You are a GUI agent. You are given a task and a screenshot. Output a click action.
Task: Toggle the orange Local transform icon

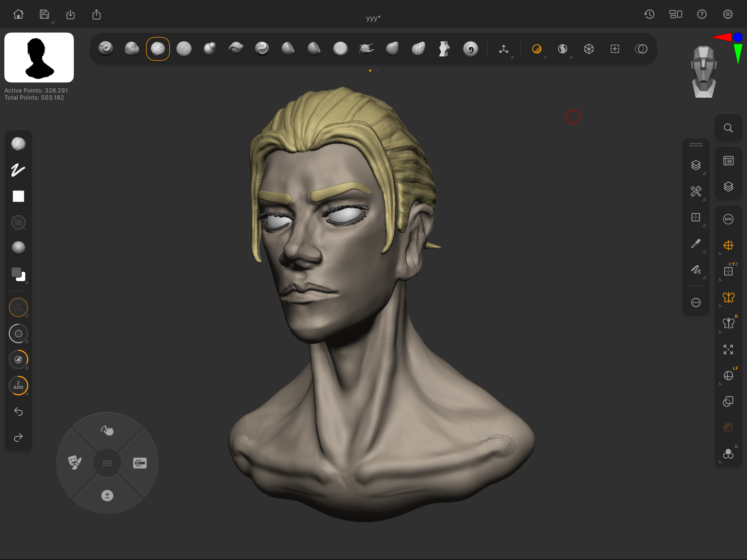coord(728,245)
